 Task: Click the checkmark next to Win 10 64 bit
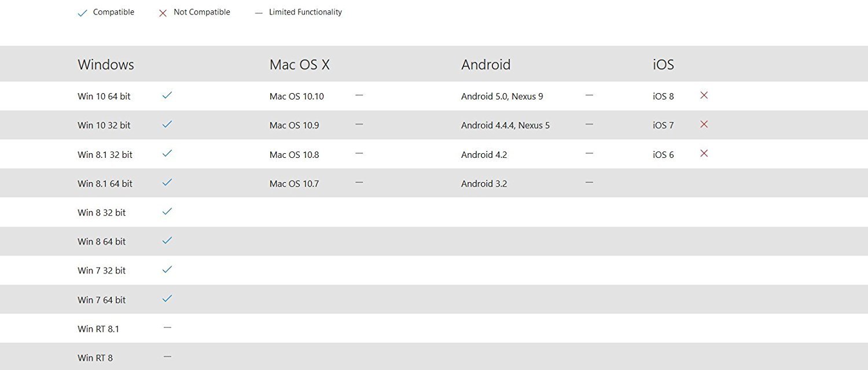(x=167, y=95)
